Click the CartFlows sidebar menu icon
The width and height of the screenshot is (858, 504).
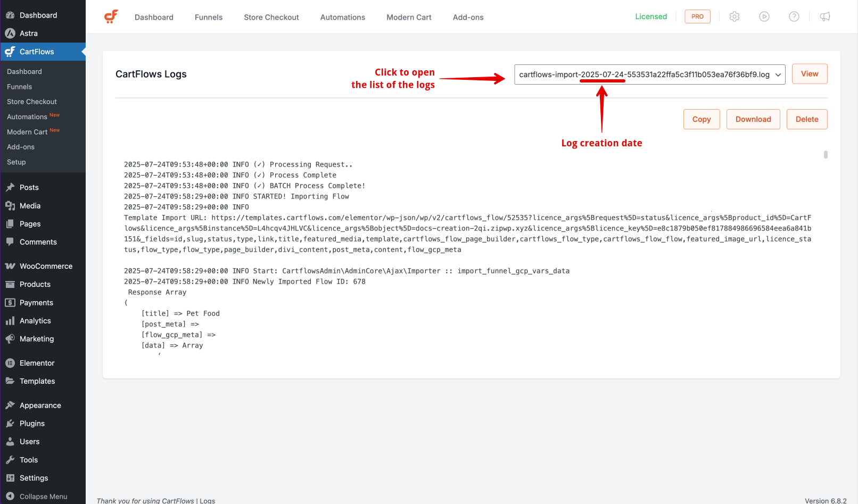click(x=10, y=52)
